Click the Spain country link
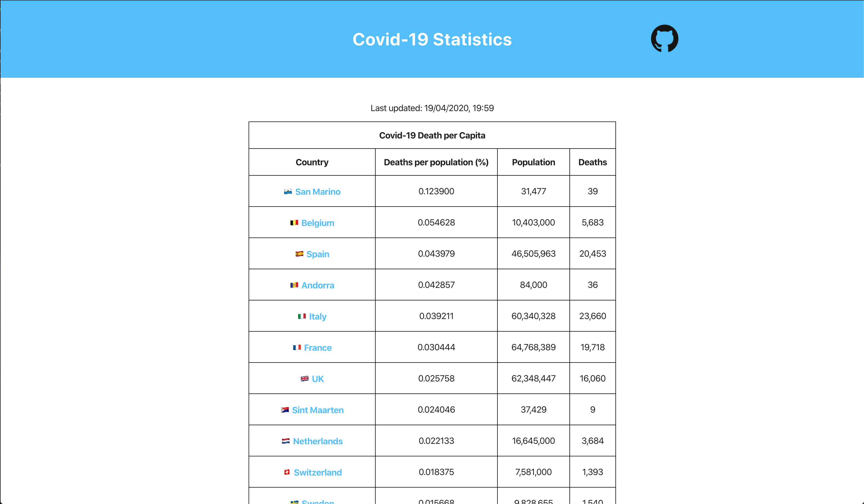Image resolution: width=864 pixels, height=504 pixels. pyautogui.click(x=318, y=254)
